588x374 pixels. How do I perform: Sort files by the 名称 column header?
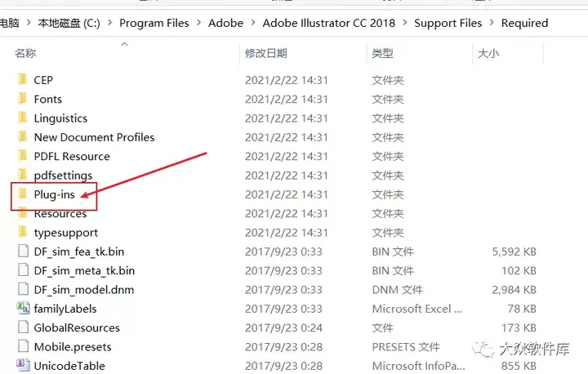25,53
